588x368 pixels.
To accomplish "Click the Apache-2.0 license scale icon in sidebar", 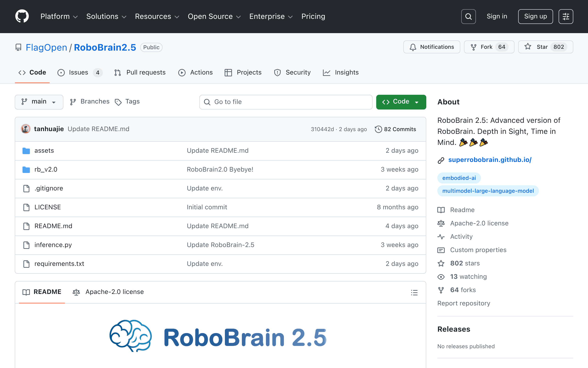I will pos(441,223).
